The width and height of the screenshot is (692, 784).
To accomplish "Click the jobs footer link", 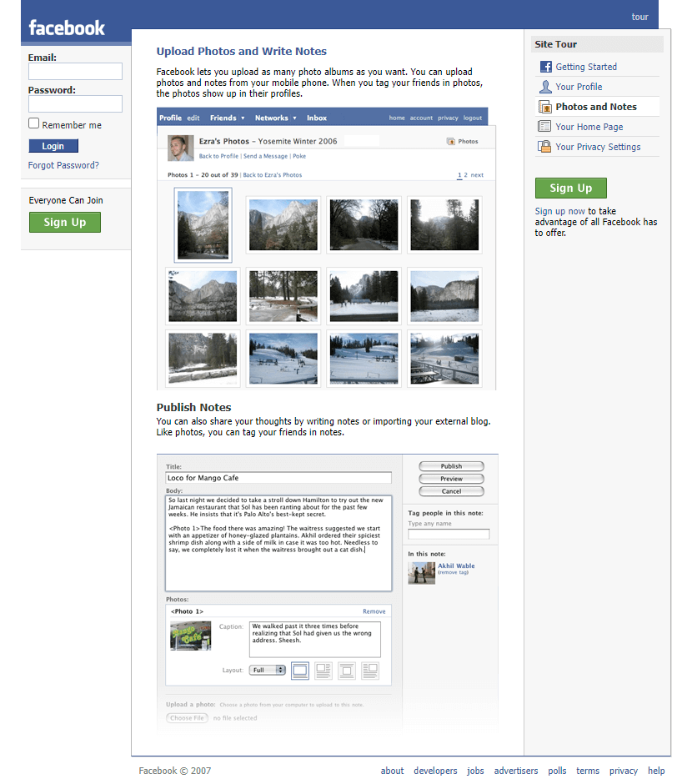I will point(476,771).
